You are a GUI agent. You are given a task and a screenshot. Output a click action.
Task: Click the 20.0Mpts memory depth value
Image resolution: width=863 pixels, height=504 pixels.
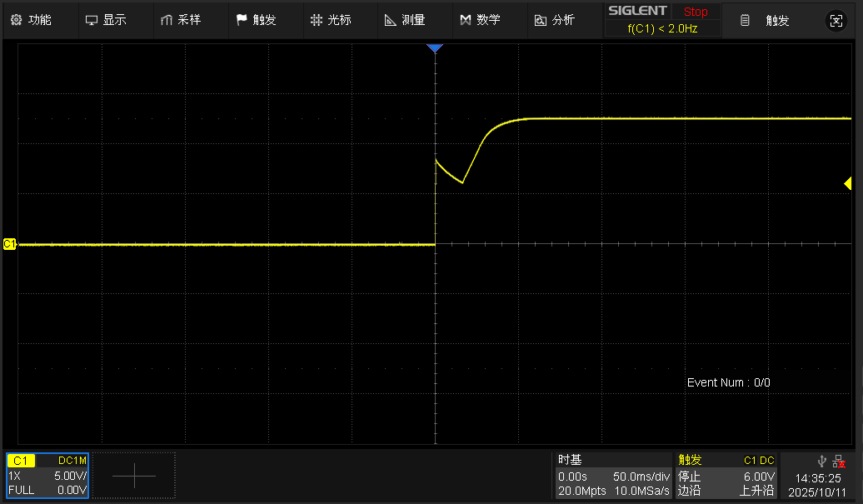(x=581, y=491)
